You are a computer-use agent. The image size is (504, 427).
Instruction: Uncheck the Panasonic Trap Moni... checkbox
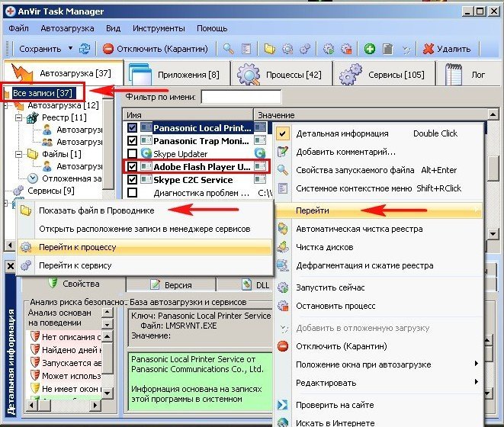pyautogui.click(x=132, y=140)
